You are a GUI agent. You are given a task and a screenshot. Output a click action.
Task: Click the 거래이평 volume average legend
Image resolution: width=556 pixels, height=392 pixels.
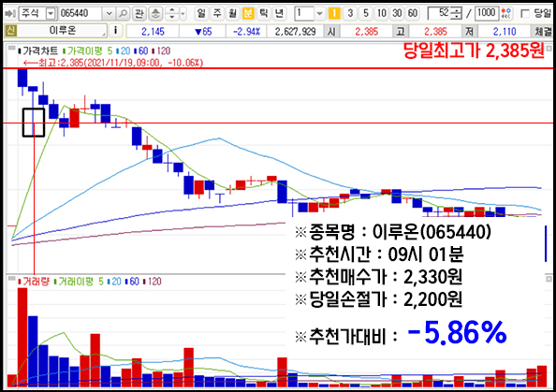click(x=79, y=282)
